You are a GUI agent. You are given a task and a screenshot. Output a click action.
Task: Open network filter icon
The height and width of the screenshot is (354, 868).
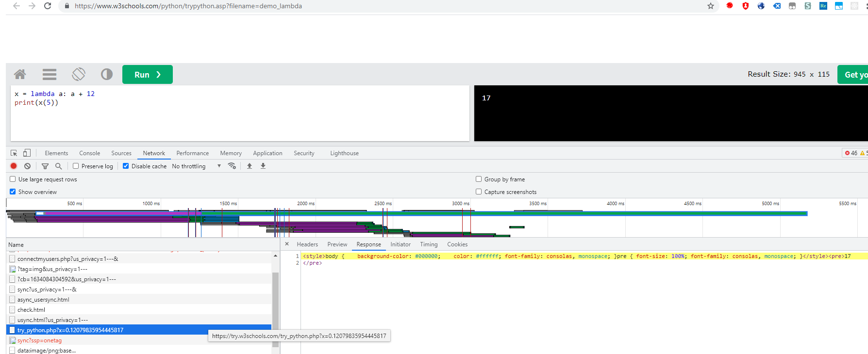click(45, 166)
